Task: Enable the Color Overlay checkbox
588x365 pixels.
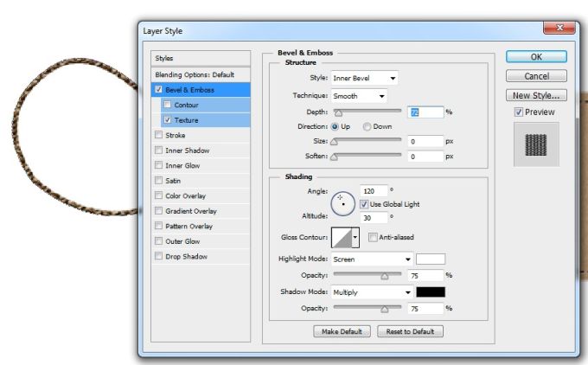Action: tap(158, 195)
